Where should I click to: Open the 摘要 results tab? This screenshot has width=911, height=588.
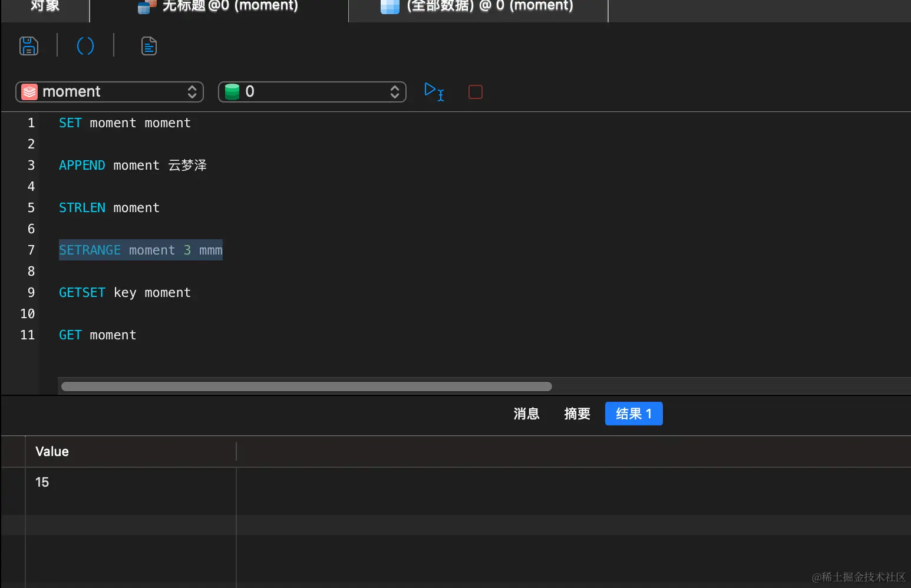(577, 414)
